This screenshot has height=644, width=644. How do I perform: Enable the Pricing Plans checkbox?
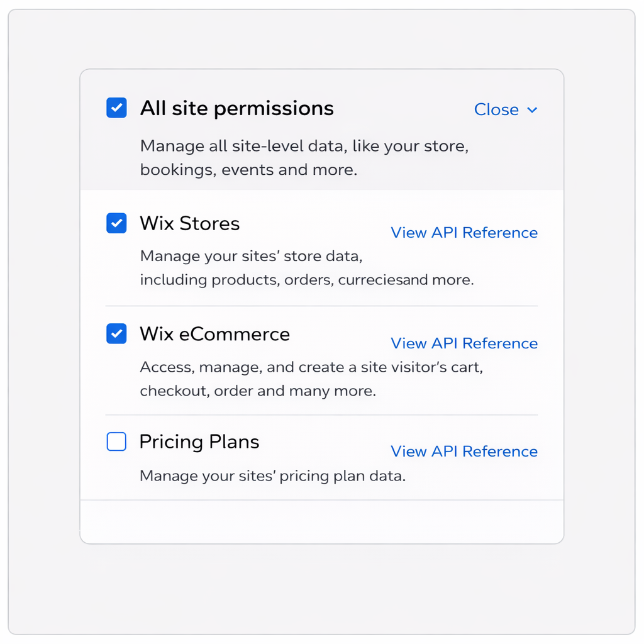pos(116,442)
